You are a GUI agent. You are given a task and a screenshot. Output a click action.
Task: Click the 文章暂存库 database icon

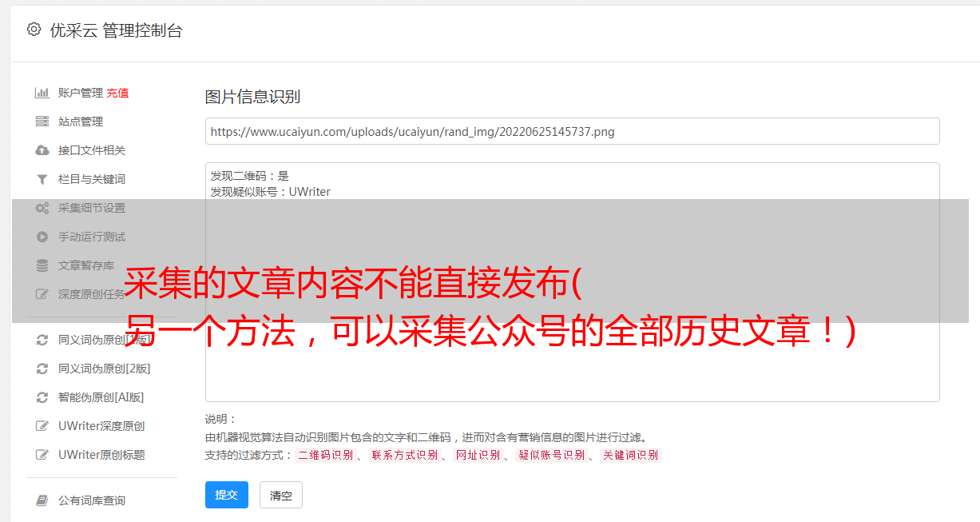tap(42, 265)
